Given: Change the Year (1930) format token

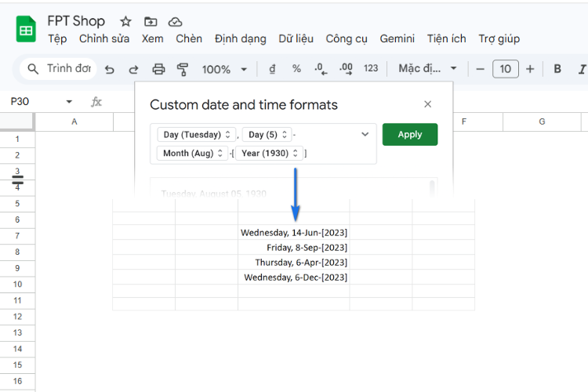Looking at the screenshot, I should point(269,153).
